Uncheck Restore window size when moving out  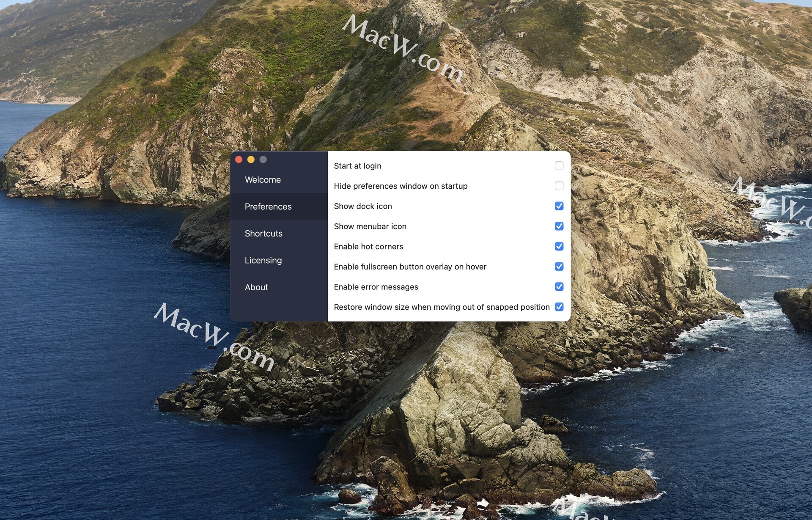pyautogui.click(x=559, y=307)
